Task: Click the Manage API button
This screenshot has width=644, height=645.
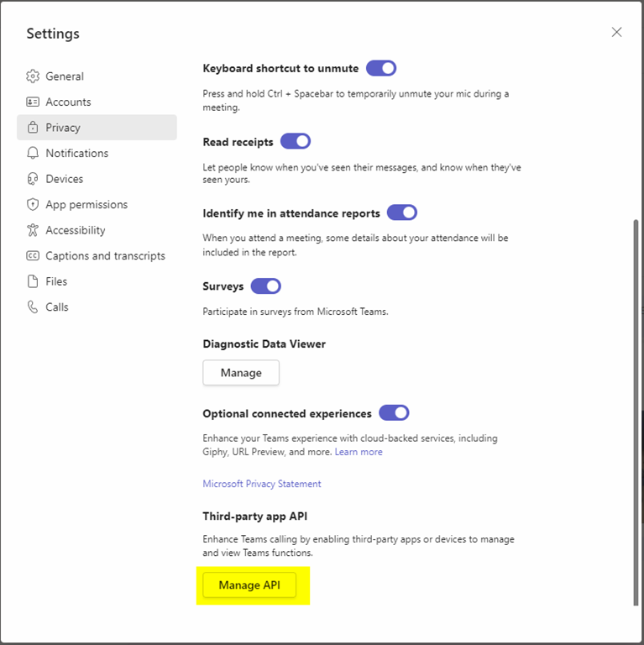Action: click(x=249, y=585)
